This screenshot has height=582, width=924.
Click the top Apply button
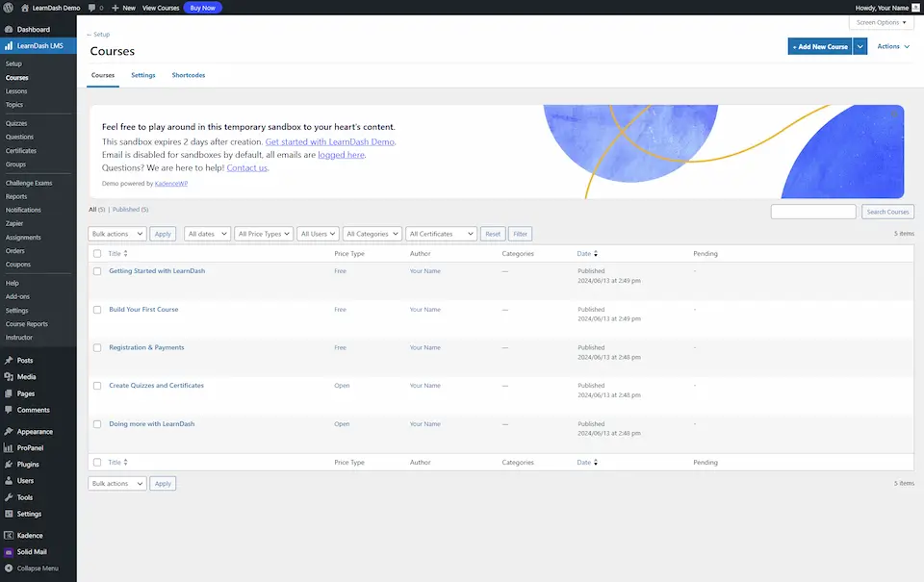(x=163, y=234)
